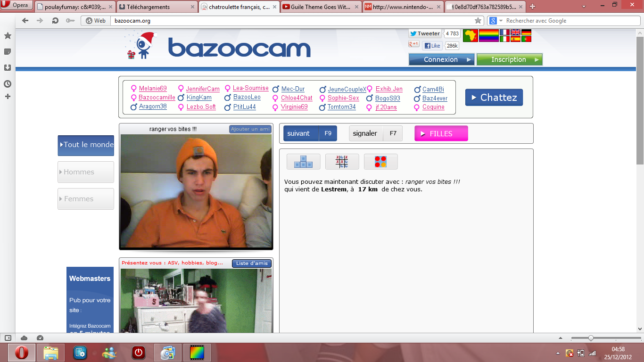Open the Inscription sign-up dropdown
This screenshot has width=644, height=362.
coord(509,59)
